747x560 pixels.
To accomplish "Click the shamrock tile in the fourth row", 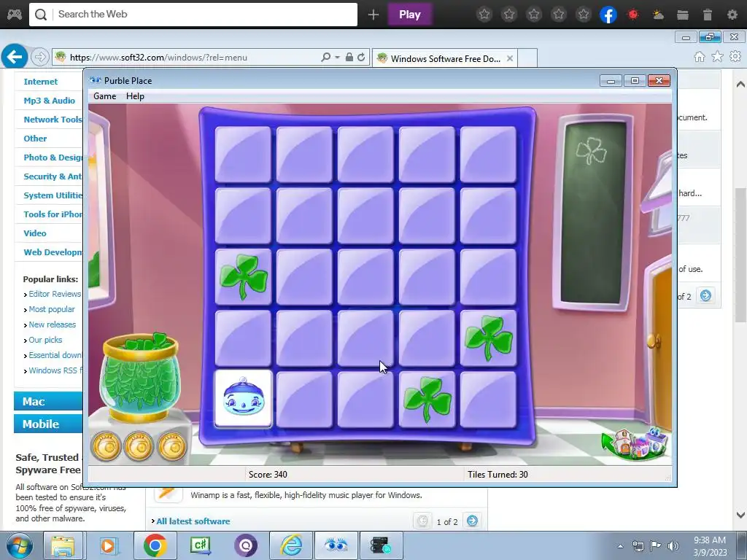I will pyautogui.click(x=488, y=338).
